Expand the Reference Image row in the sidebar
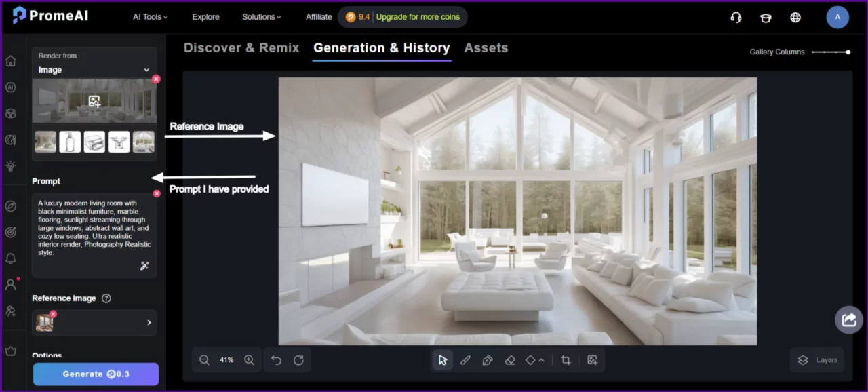Image resolution: width=868 pixels, height=392 pixels. pos(149,323)
